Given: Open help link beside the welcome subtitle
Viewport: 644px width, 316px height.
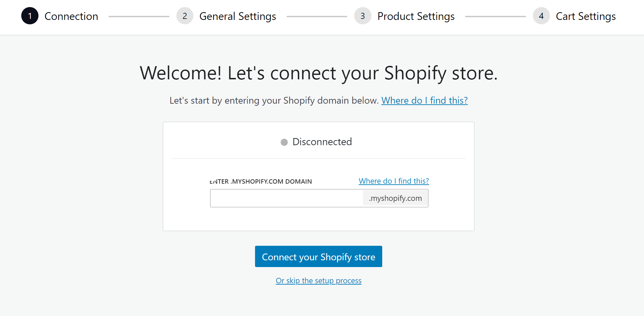Looking at the screenshot, I should (x=424, y=100).
